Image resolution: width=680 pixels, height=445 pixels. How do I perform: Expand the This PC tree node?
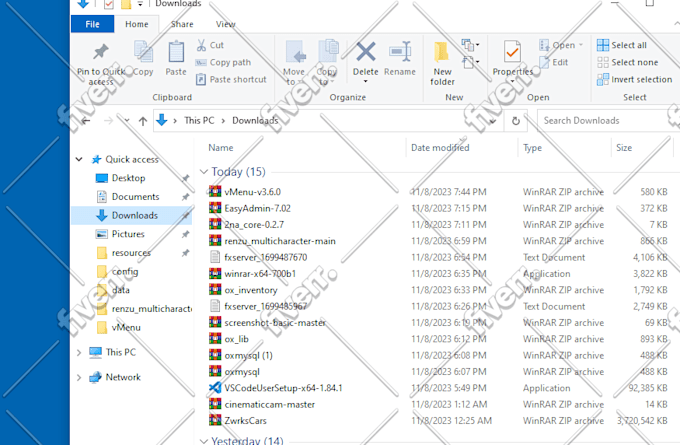point(79,352)
